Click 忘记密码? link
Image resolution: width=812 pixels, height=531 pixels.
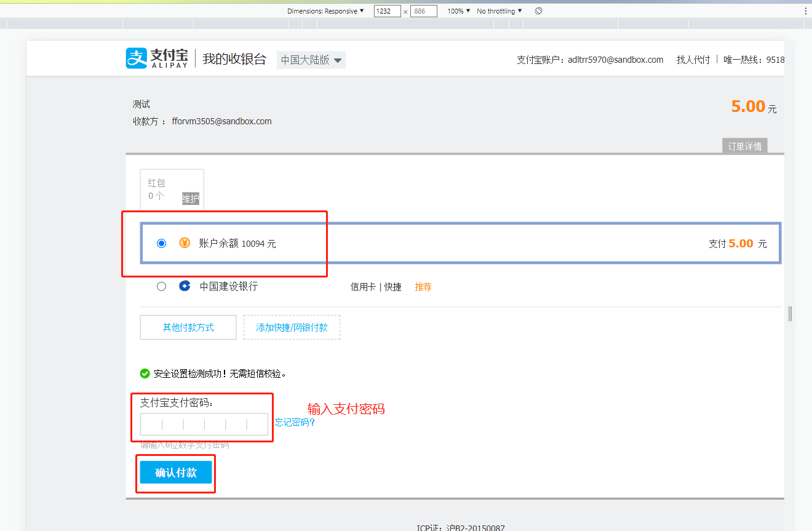pos(295,423)
